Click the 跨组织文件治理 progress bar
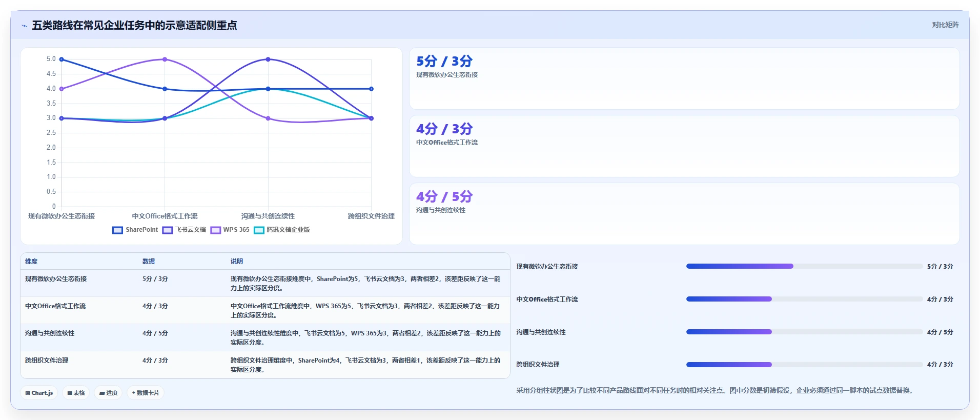The image size is (980, 420). 804,365
